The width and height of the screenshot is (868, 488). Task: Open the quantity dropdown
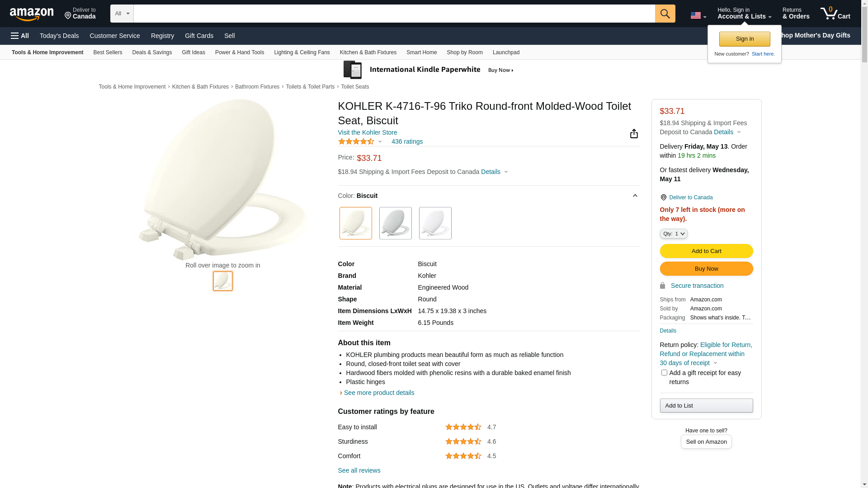pos(674,234)
